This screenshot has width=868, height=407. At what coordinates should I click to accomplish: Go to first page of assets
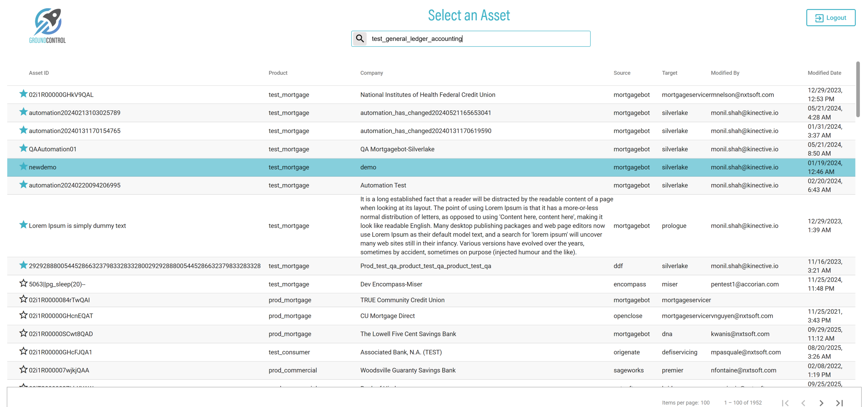coord(785,402)
